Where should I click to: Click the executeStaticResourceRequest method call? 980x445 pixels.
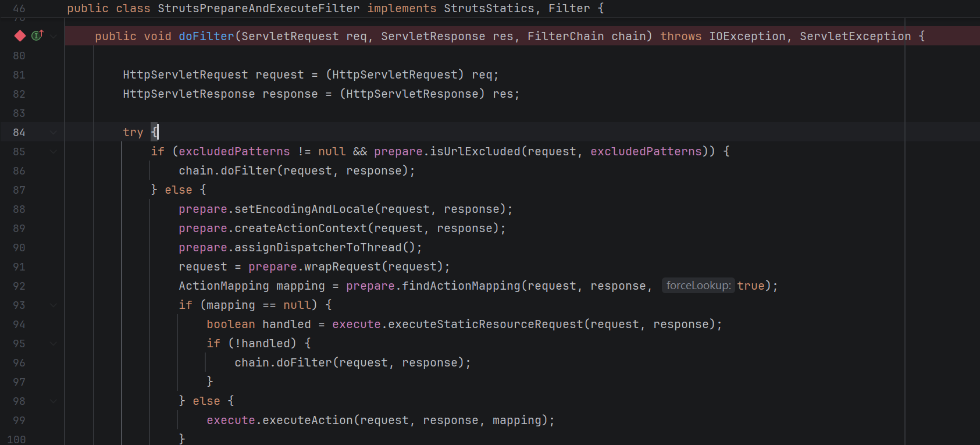[486, 325]
